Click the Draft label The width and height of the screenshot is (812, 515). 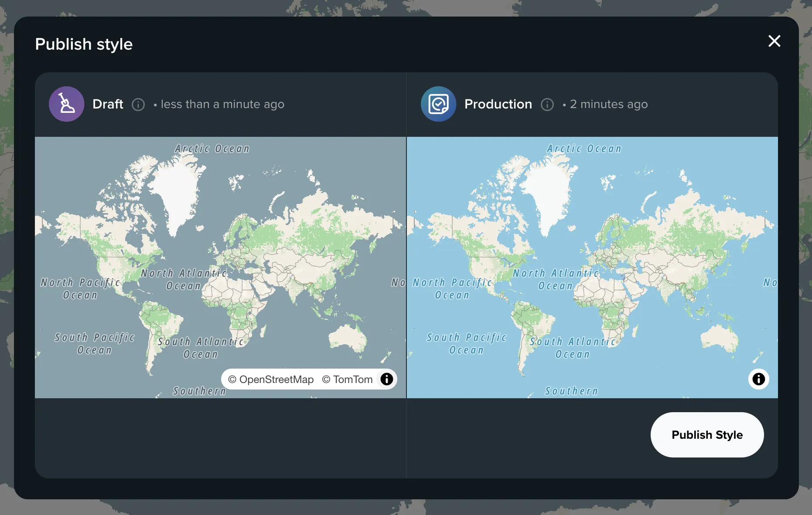click(108, 105)
